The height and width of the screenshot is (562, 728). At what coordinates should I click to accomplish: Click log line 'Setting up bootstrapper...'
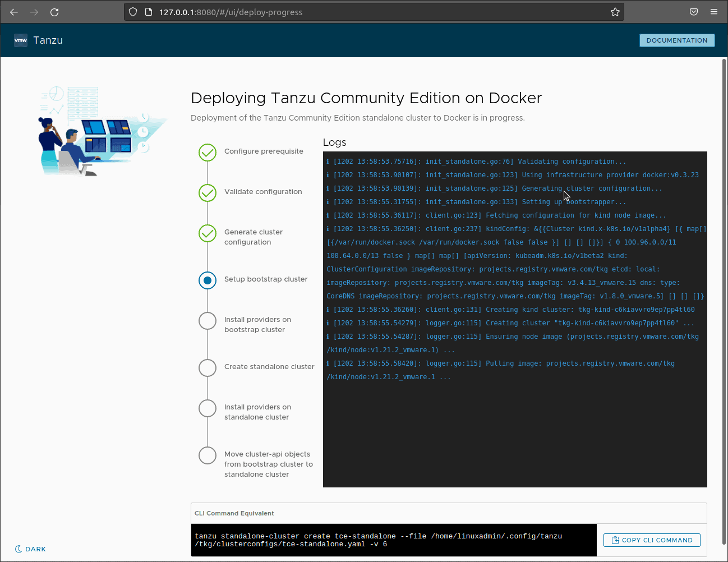pyautogui.click(x=476, y=202)
